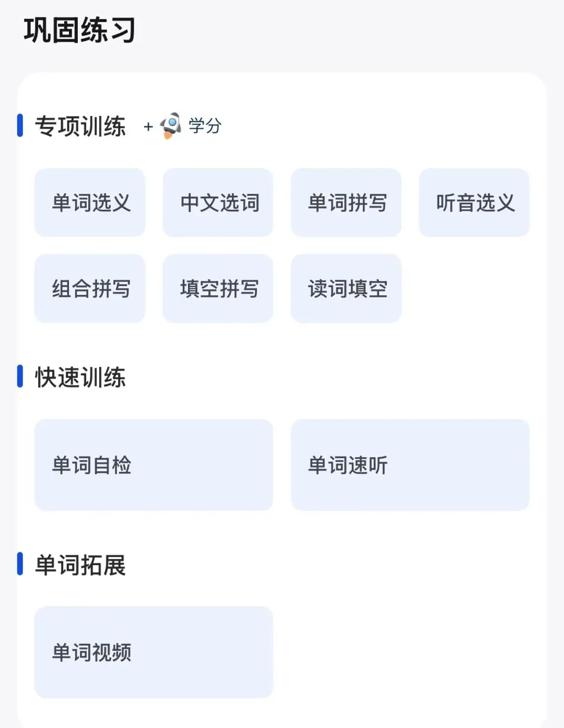564x728 pixels.
Task: Click the 专项训练 section heading
Action: pos(80,126)
